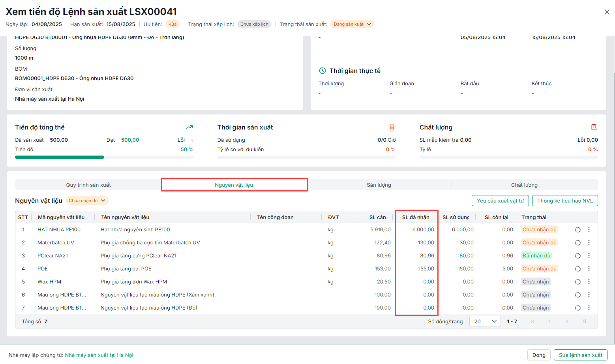Click the clock icon beside Thời gian thực tế
Image resolution: width=615 pixels, height=364 pixels.
click(322, 71)
